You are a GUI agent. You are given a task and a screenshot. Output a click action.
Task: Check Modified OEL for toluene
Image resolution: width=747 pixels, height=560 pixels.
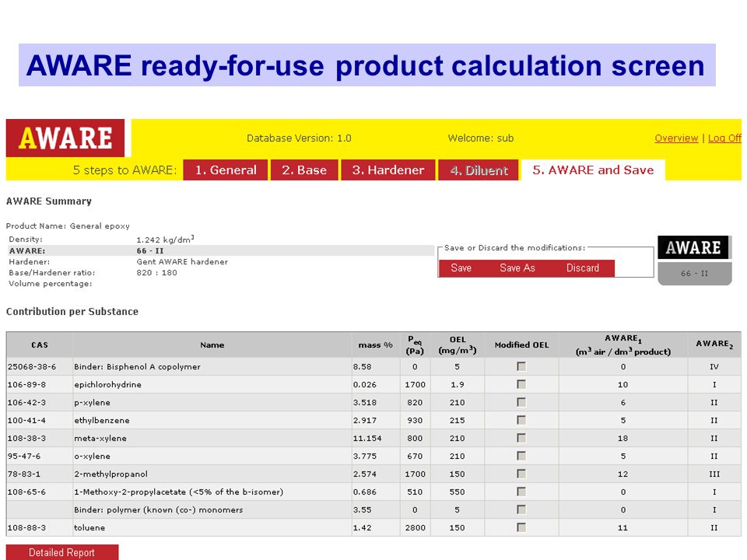coord(521,527)
